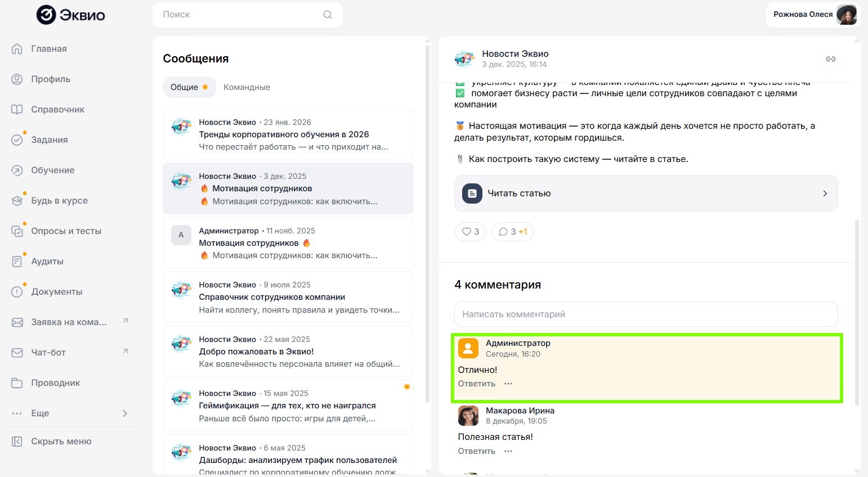
Task: Click the Заявка на кома... envelope icon
Action: [17, 322]
